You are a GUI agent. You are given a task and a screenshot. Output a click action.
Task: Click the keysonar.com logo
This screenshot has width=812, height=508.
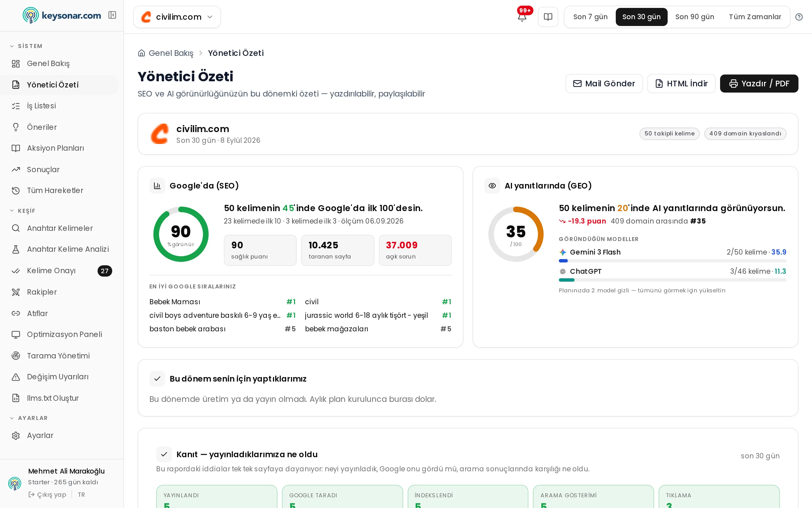62,16
